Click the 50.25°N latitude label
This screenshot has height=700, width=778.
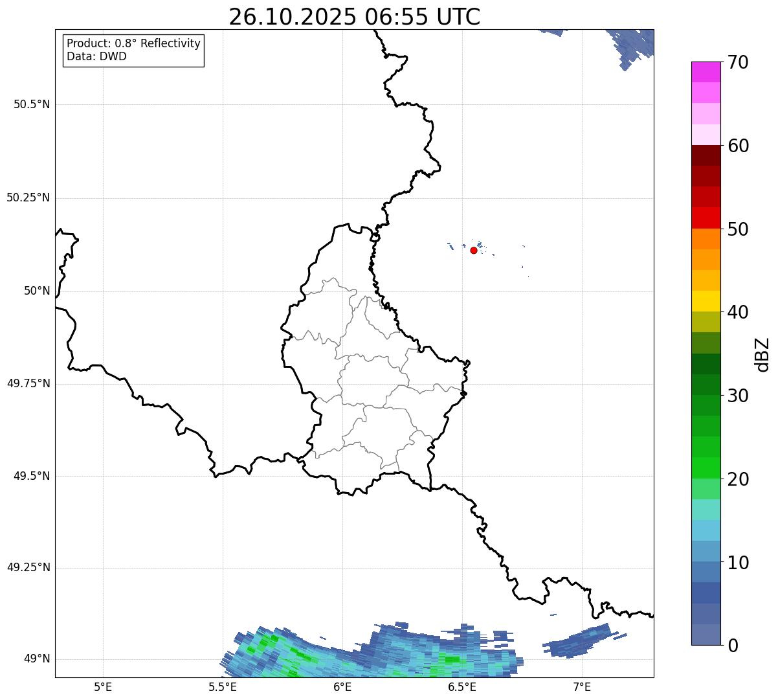click(28, 198)
